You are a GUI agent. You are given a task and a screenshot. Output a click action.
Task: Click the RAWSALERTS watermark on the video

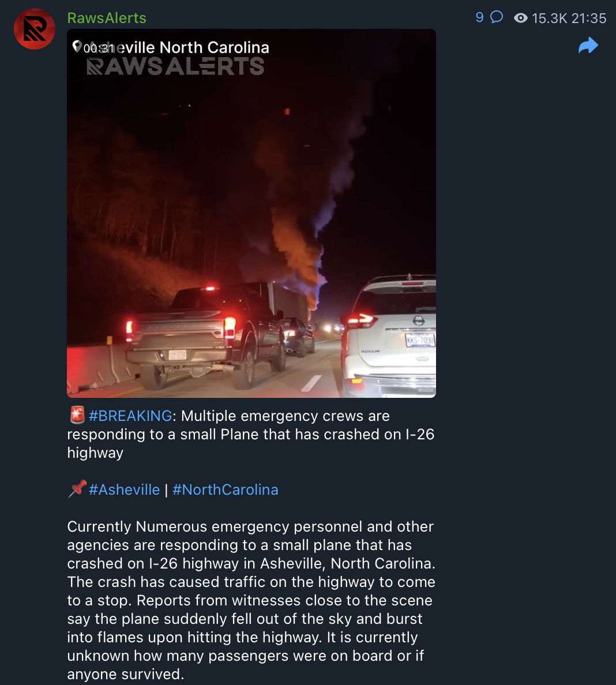pyautogui.click(x=175, y=66)
